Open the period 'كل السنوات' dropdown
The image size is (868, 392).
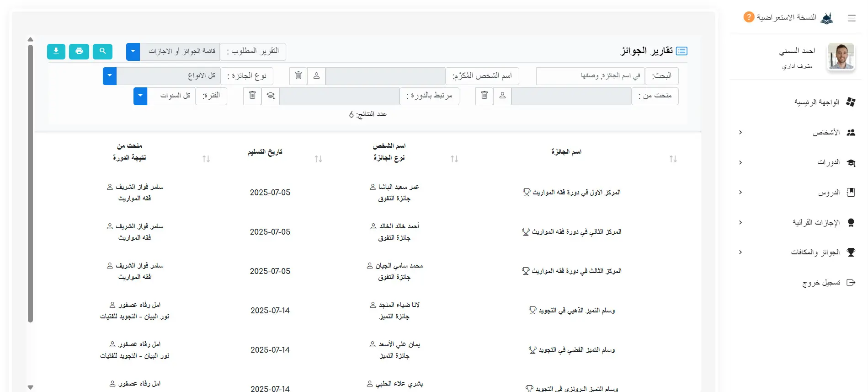(x=140, y=96)
